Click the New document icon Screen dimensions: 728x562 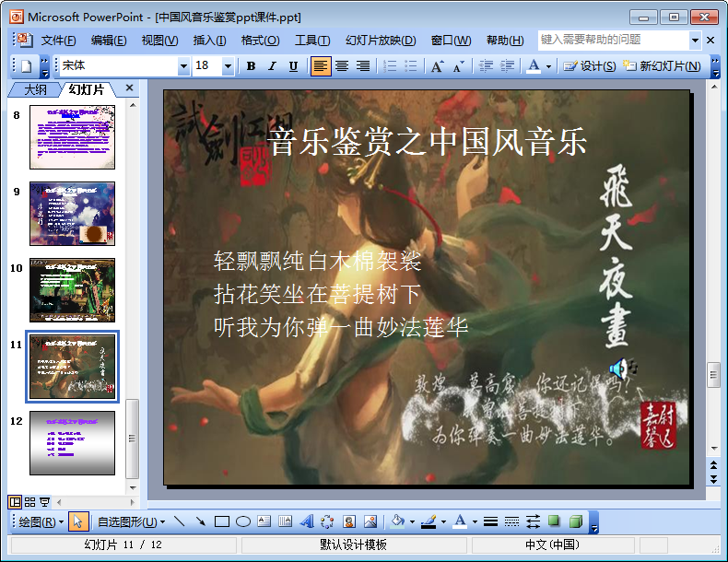click(x=27, y=66)
